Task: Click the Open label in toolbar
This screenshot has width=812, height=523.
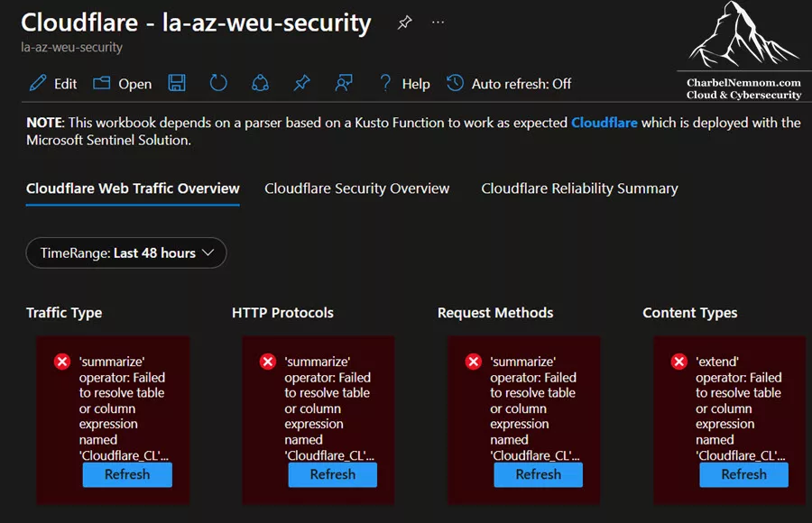Action: click(x=134, y=84)
